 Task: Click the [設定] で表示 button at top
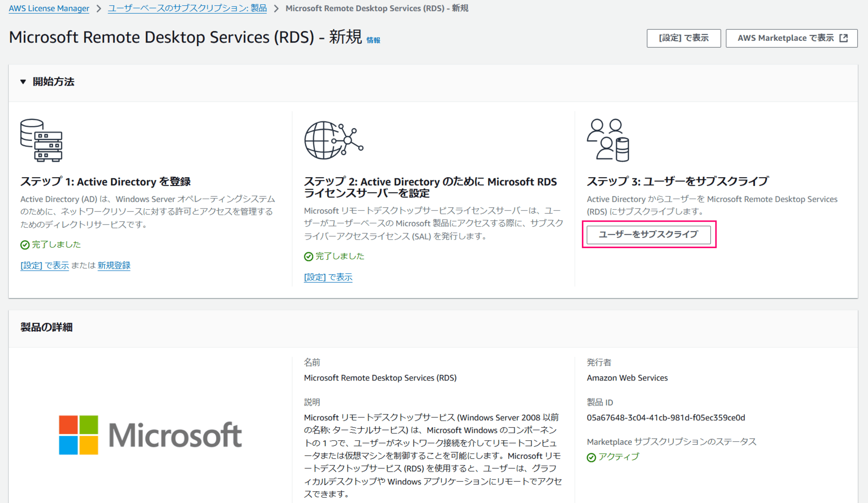click(x=684, y=38)
